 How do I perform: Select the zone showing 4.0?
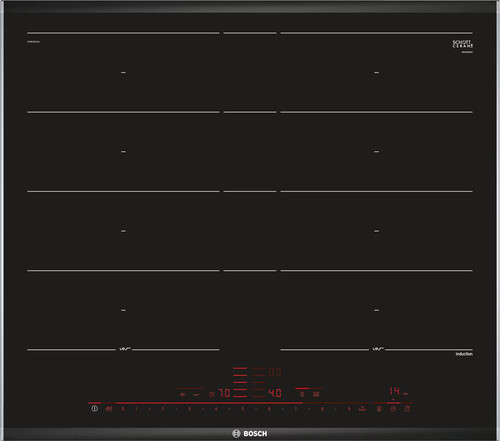275,393
